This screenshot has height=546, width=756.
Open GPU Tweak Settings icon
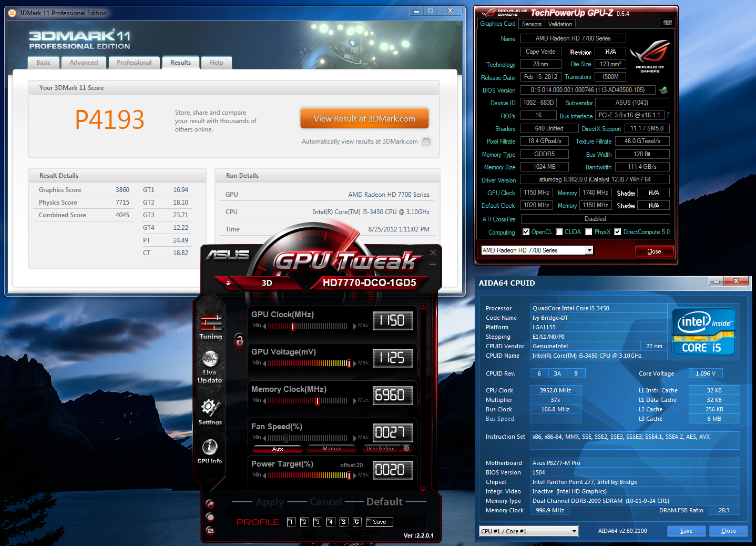[210, 412]
